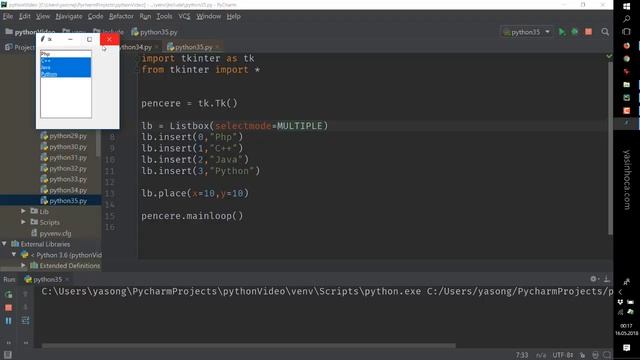
Task: Select pyvenv.cfg in the project tree
Action: click(56, 233)
